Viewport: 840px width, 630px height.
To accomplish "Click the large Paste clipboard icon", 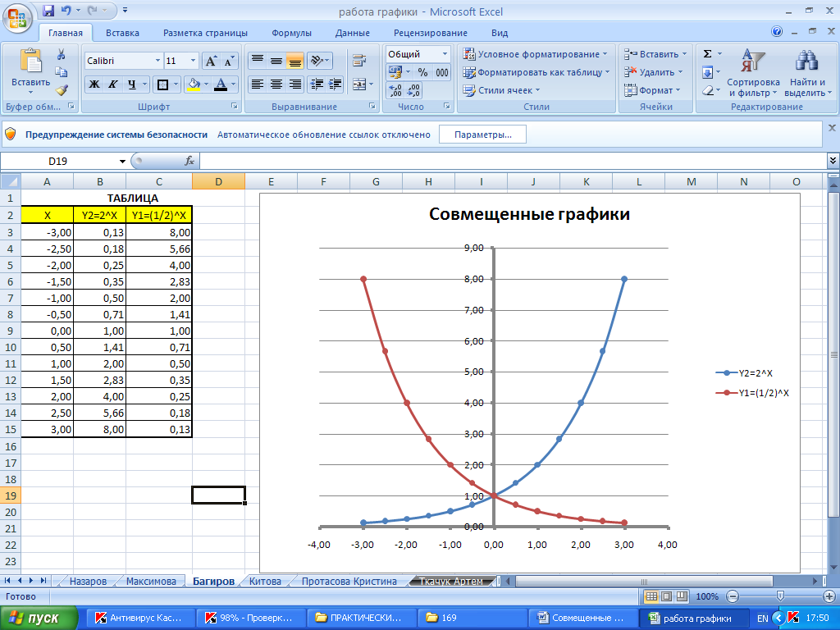I will [x=30, y=61].
